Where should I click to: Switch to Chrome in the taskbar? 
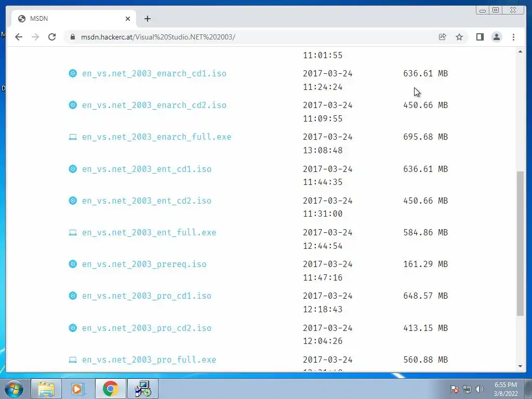tap(110, 389)
